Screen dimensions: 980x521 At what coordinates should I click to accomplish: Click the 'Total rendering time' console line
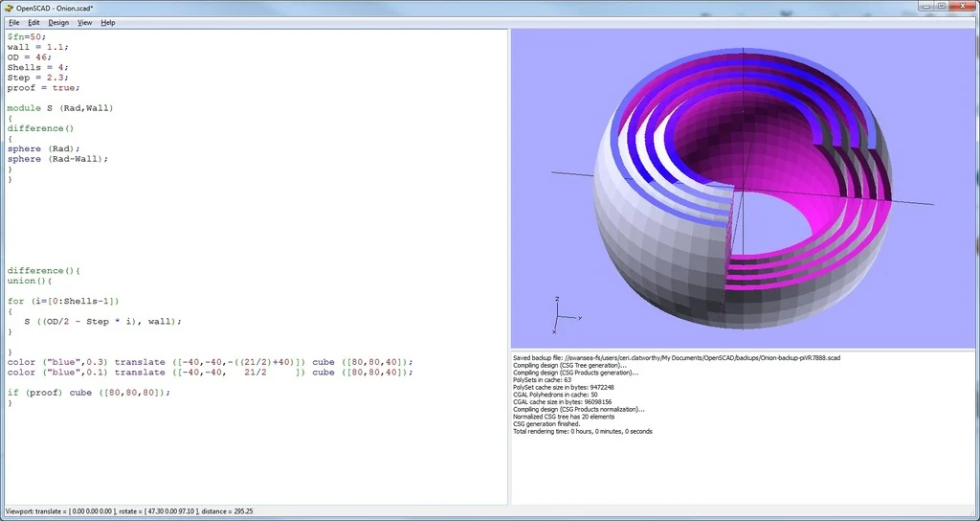pos(583,432)
